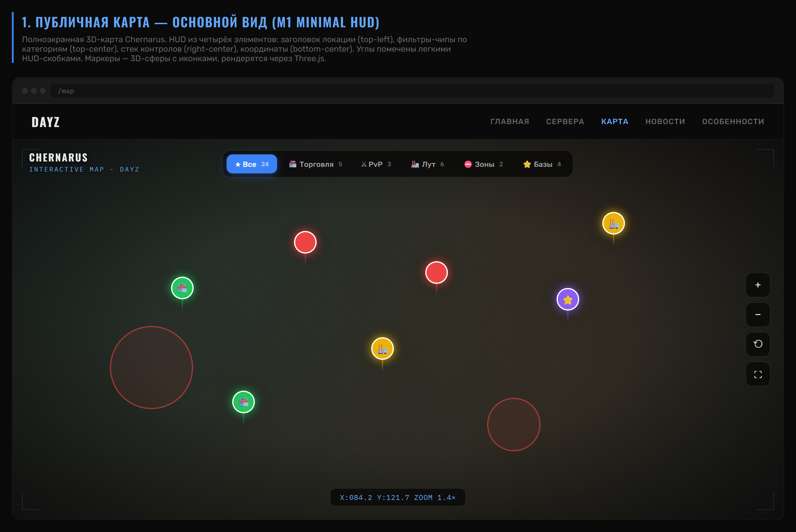Click the INTERACTIVE MAP · DAYZ subtitle
796x532 pixels.
pyautogui.click(x=84, y=169)
